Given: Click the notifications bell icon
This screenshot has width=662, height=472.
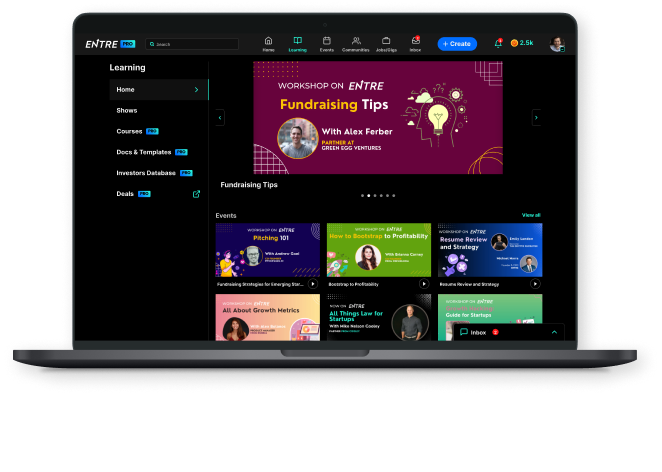Looking at the screenshot, I should (x=498, y=44).
